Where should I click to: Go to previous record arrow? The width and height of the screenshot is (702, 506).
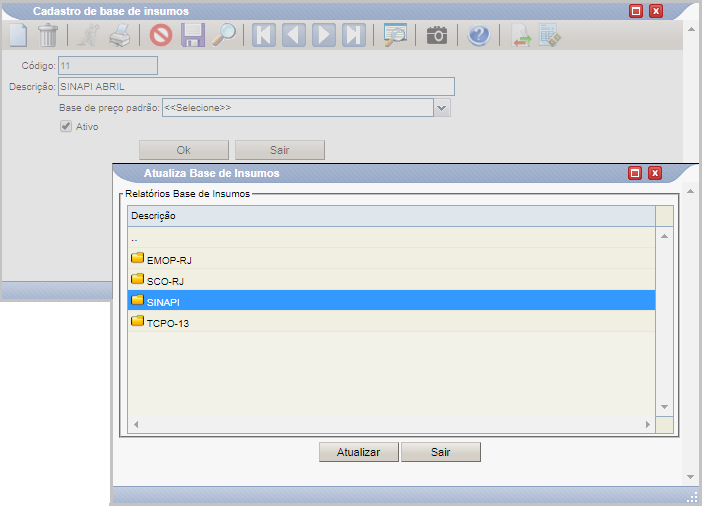point(294,35)
